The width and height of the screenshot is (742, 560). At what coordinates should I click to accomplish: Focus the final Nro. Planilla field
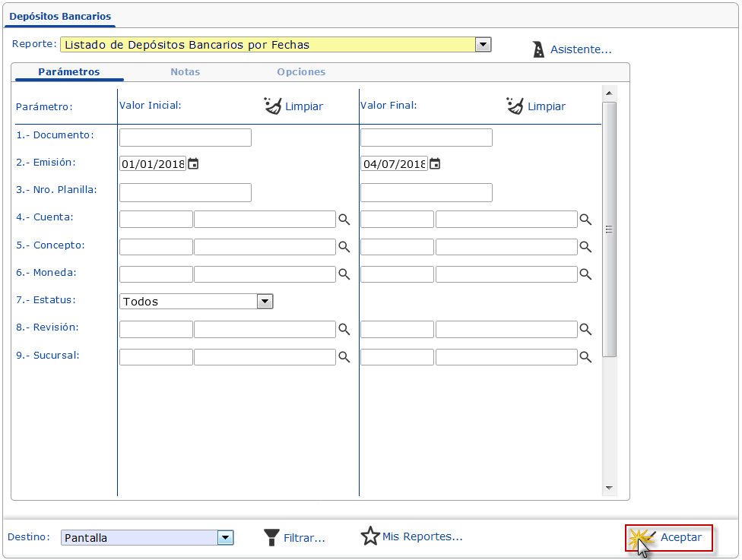click(426, 192)
